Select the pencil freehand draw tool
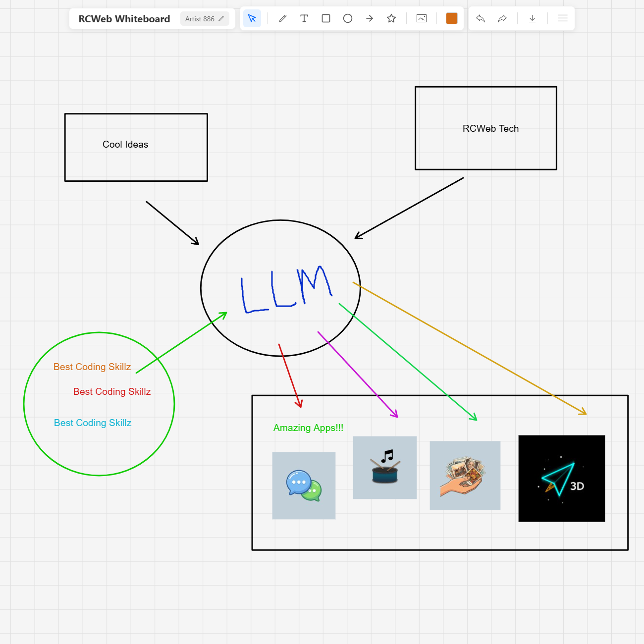This screenshot has width=644, height=644. (x=282, y=18)
